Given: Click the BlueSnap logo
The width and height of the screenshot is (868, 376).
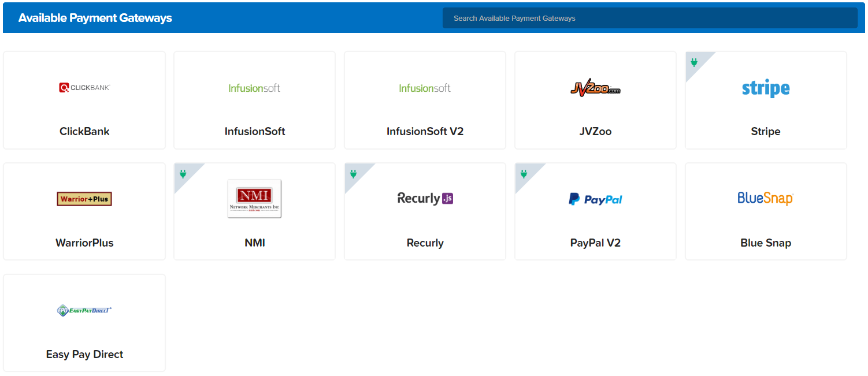Looking at the screenshot, I should 766,199.
